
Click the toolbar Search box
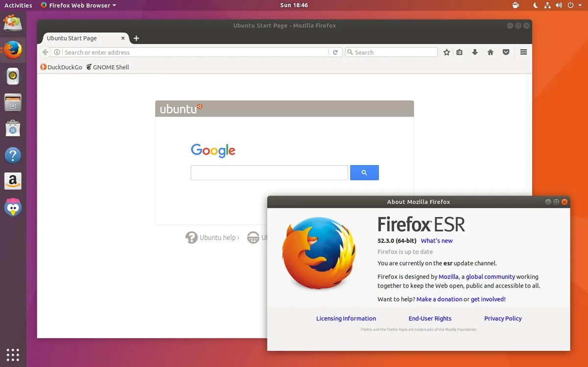391,52
